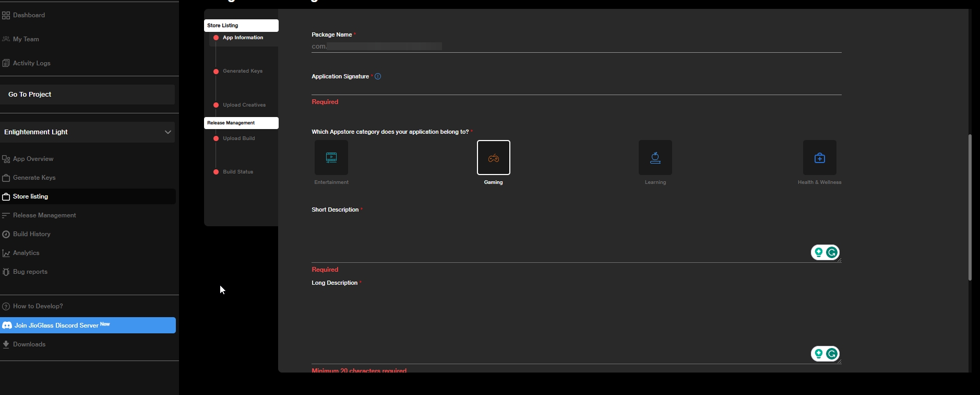Open Build History in the sidebar
980x395 pixels.
[x=31, y=234]
